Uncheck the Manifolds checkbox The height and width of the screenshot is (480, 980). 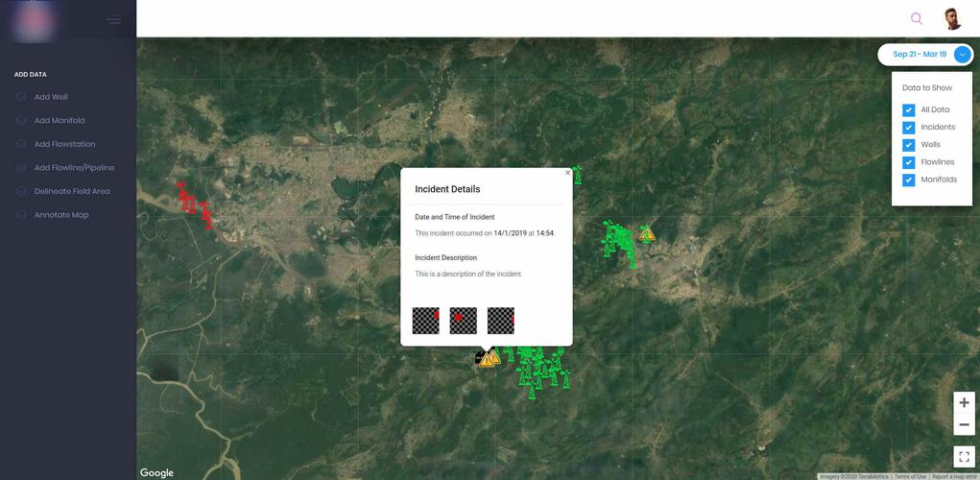click(909, 180)
